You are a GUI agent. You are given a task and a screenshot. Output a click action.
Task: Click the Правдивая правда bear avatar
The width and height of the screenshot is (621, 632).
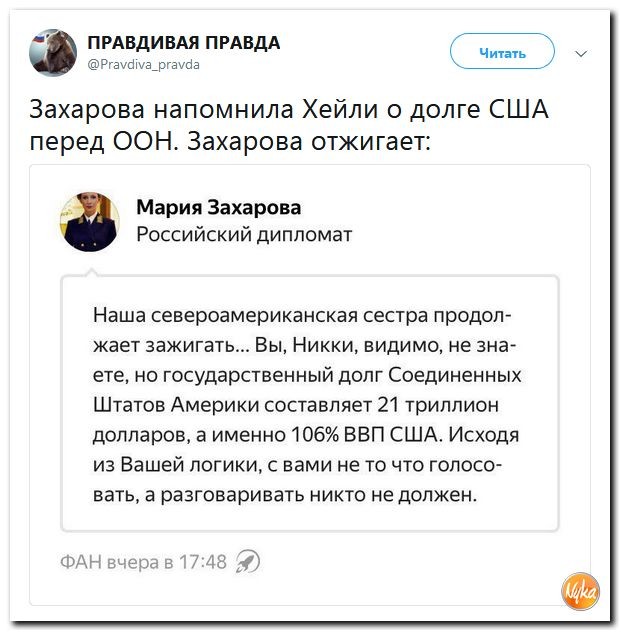click(x=53, y=51)
